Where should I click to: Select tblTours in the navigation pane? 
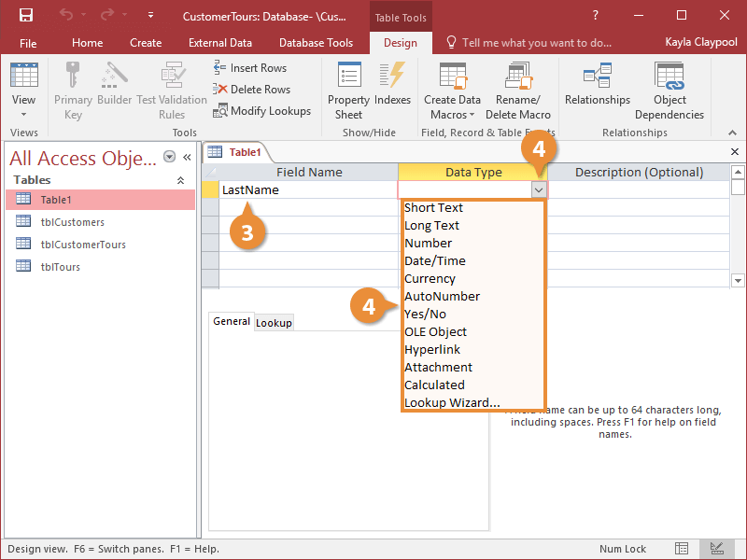101,267
